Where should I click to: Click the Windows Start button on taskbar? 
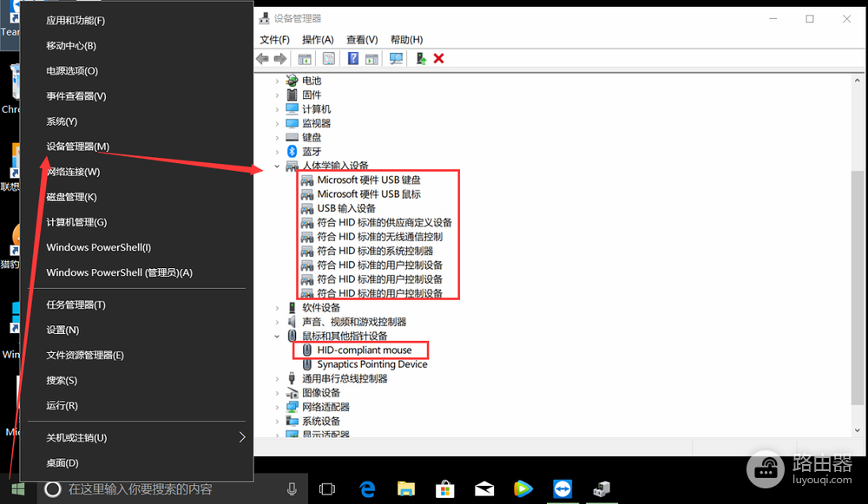[17, 489]
